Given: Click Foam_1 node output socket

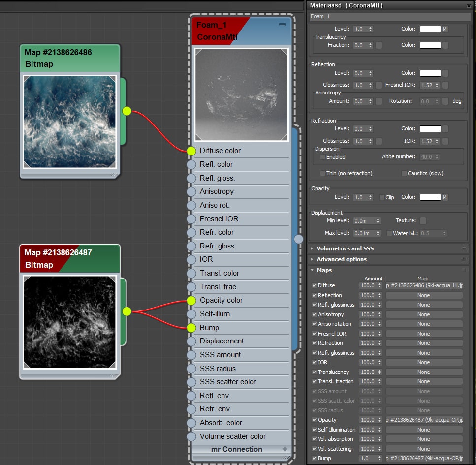Looking at the screenshot, I should [299, 239].
